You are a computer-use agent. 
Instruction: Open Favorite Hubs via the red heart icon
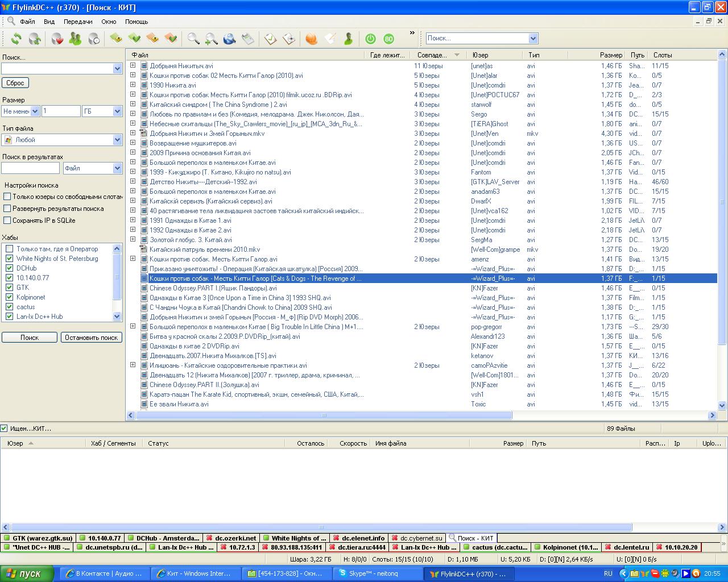[x=57, y=39]
